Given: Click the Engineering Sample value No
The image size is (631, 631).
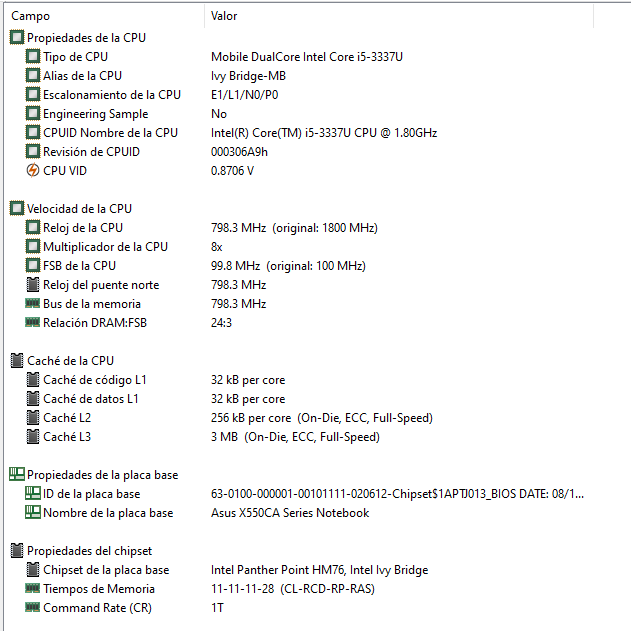Looking at the screenshot, I should (x=219, y=114).
